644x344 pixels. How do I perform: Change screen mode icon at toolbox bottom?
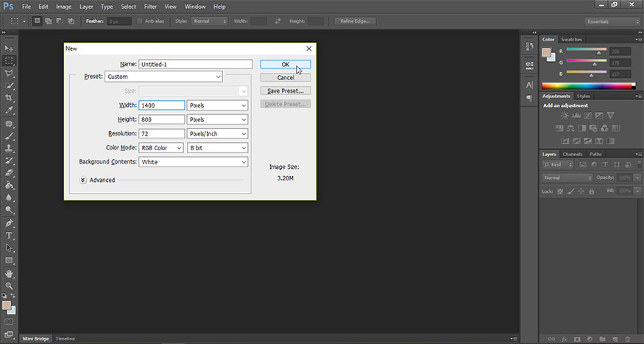tap(9, 334)
